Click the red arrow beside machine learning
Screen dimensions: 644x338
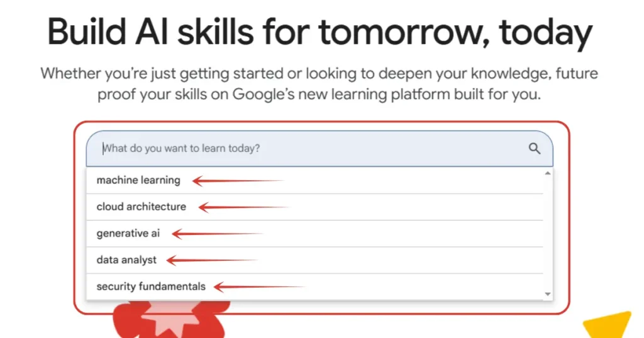point(238,181)
